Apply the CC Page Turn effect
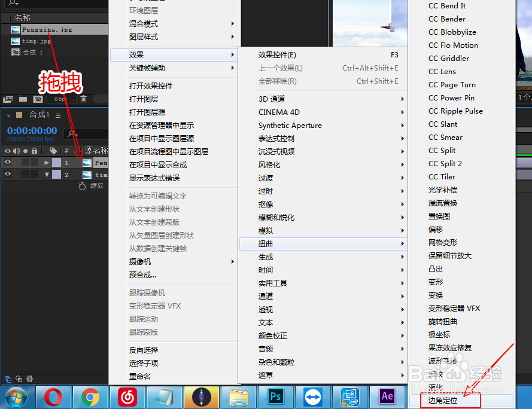Viewport: 532px width, 409px height. [461, 84]
